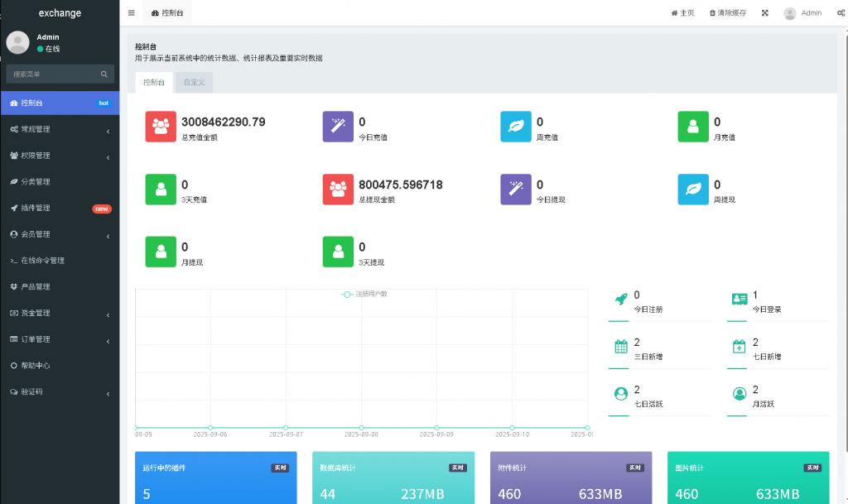The width and height of the screenshot is (848, 504).
Task: Toggle the sidebar hamburger menu icon
Action: pyautogui.click(x=132, y=13)
